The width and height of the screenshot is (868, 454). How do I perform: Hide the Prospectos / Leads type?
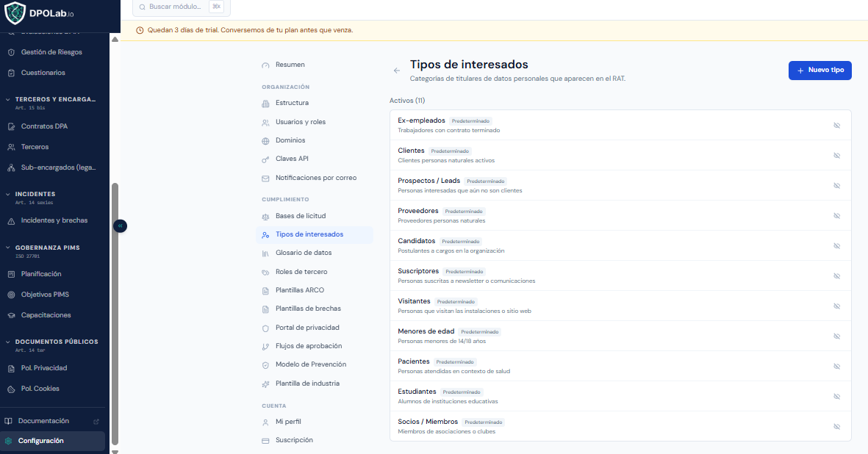coord(836,186)
